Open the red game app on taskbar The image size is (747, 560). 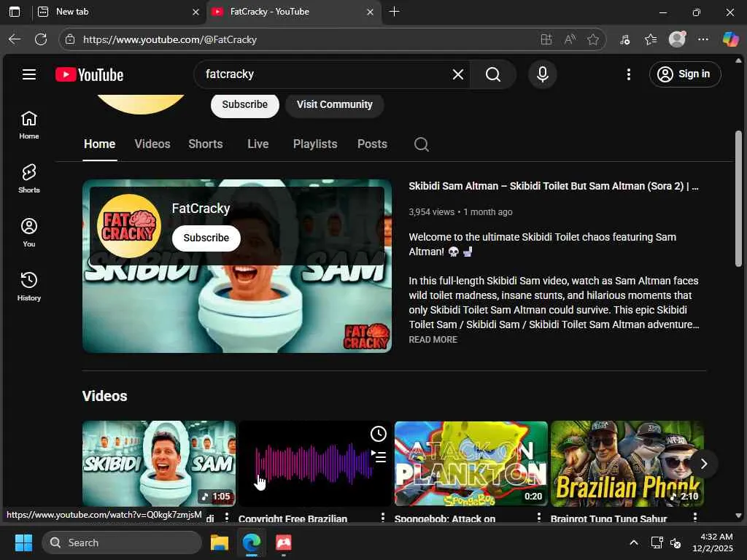click(284, 542)
